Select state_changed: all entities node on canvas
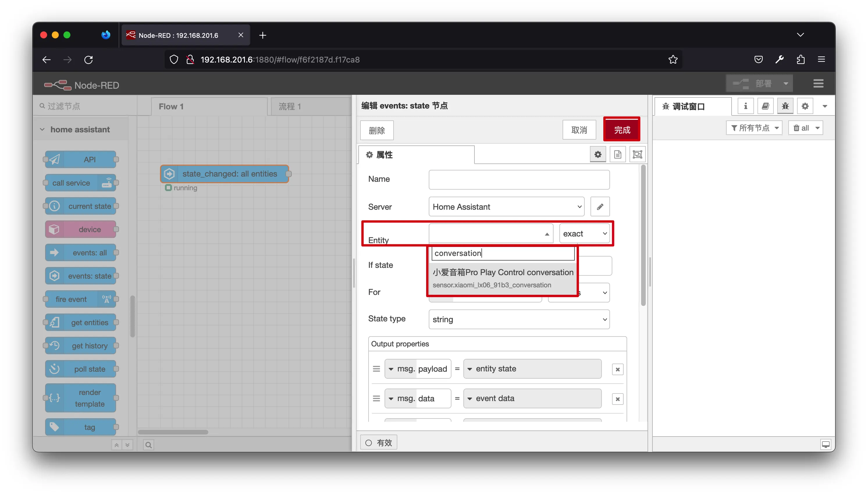The image size is (868, 495). click(225, 174)
